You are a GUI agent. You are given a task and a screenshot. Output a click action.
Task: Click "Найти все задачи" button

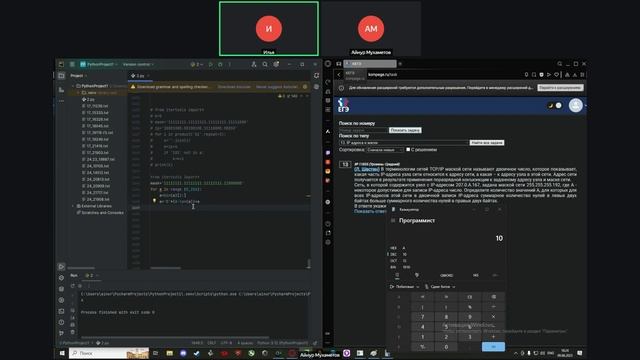pos(487,143)
